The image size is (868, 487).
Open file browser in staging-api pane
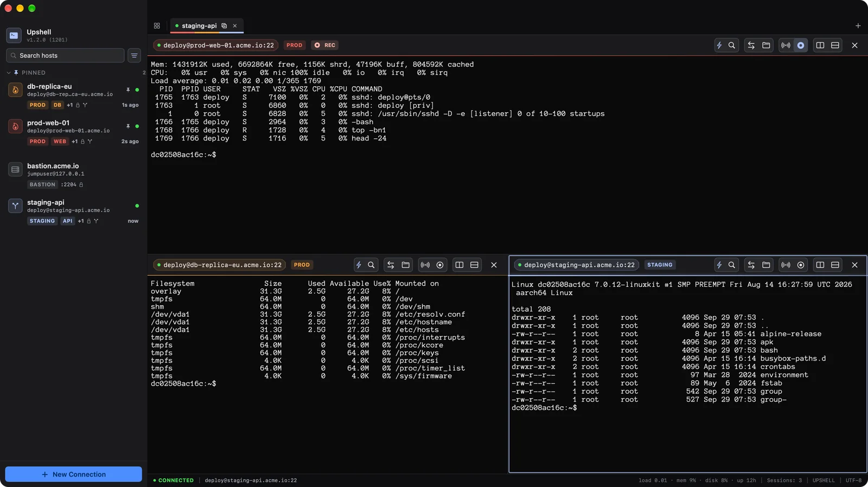pyautogui.click(x=766, y=265)
